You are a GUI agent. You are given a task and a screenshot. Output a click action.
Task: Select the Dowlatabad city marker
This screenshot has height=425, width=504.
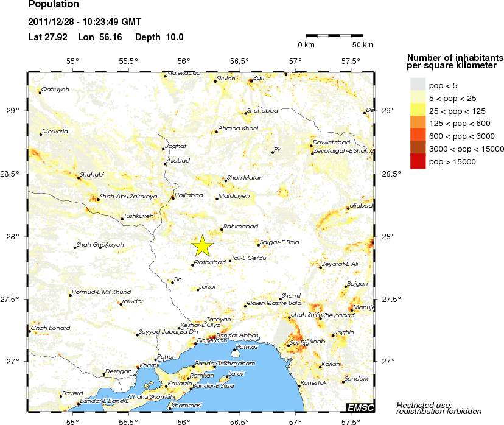311,146
